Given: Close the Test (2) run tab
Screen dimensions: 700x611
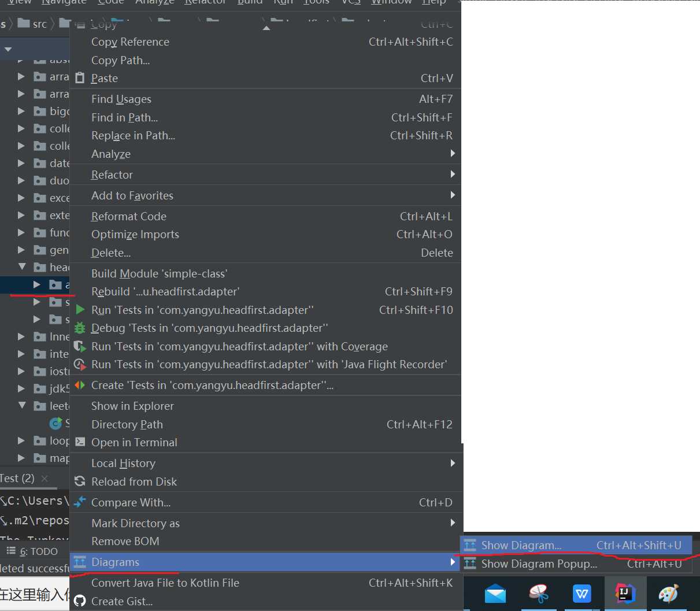Looking at the screenshot, I should coord(45,478).
